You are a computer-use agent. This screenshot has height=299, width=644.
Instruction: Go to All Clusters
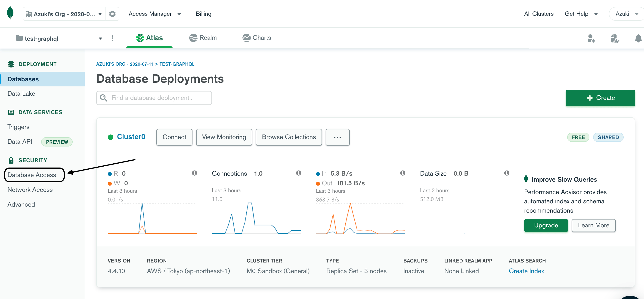pos(539,14)
